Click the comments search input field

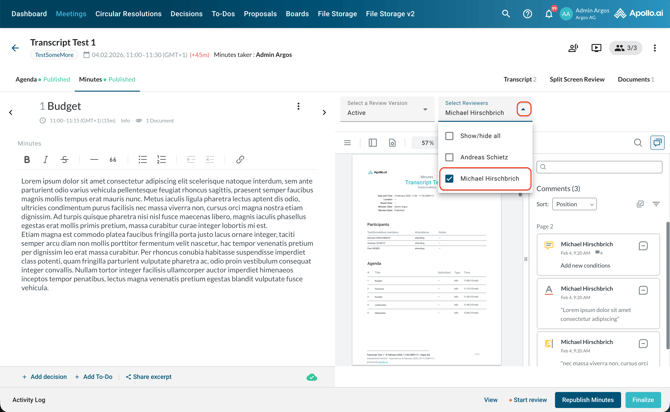coord(600,167)
